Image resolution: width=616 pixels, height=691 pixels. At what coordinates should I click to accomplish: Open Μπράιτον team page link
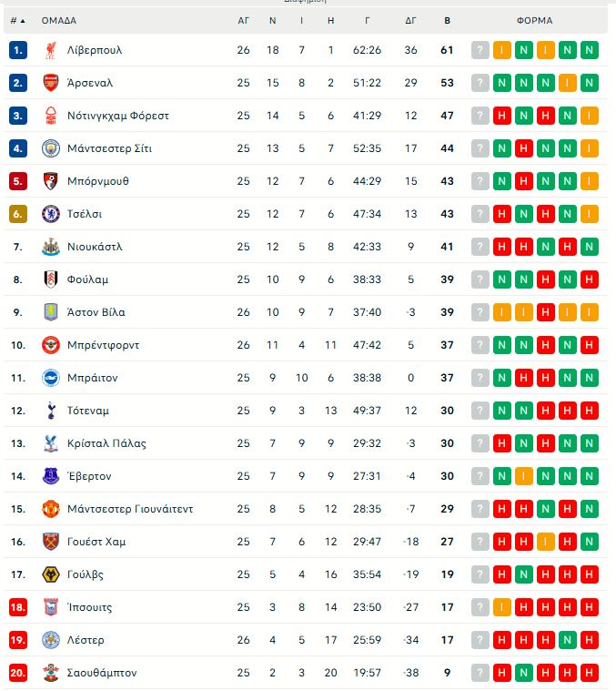(x=93, y=378)
